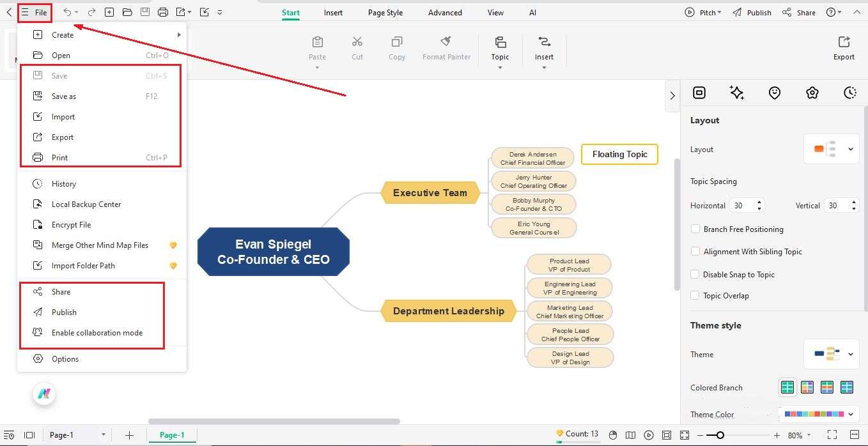Toggle the page list panel icon at bottom left

point(10,435)
